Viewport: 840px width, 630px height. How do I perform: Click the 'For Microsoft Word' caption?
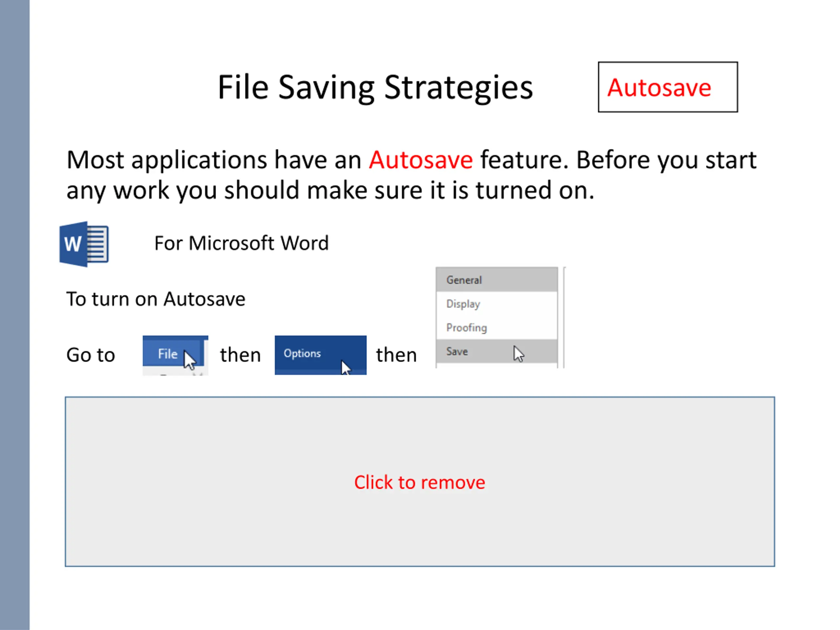pos(241,243)
